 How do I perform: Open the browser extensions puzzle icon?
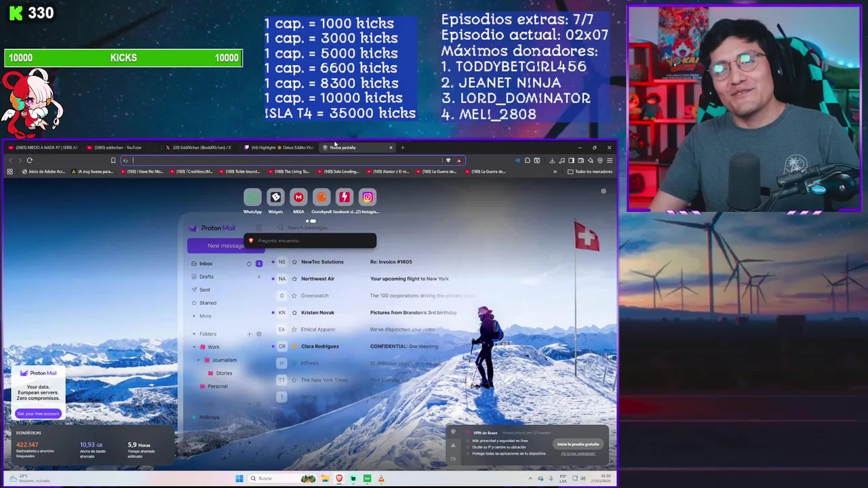[x=527, y=161]
